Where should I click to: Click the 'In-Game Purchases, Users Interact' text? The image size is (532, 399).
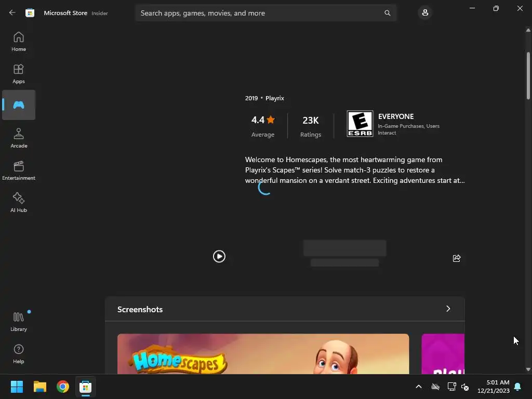point(408,129)
